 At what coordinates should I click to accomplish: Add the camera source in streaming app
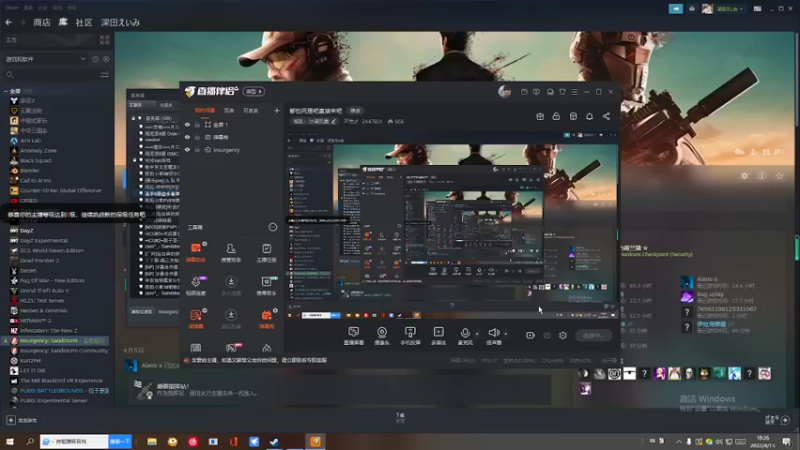[x=382, y=336]
